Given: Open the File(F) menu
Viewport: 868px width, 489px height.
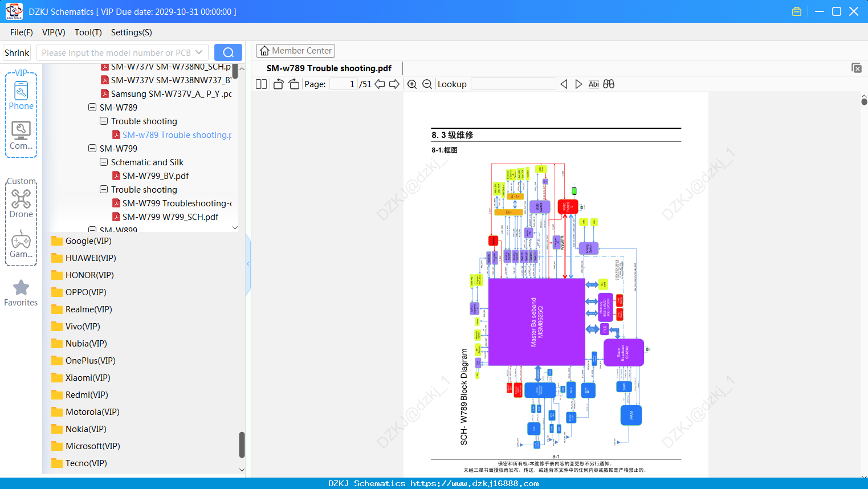Looking at the screenshot, I should [22, 32].
